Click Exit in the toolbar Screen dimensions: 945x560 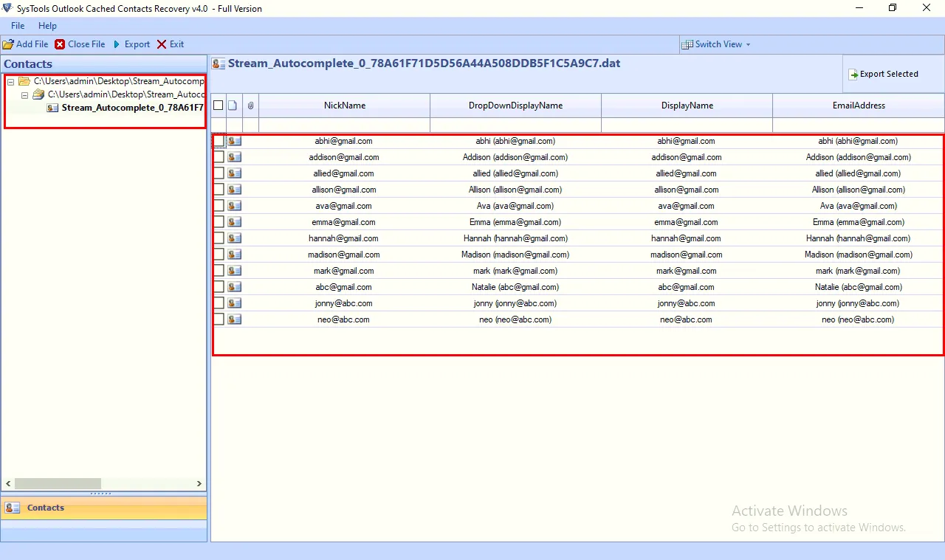(171, 44)
